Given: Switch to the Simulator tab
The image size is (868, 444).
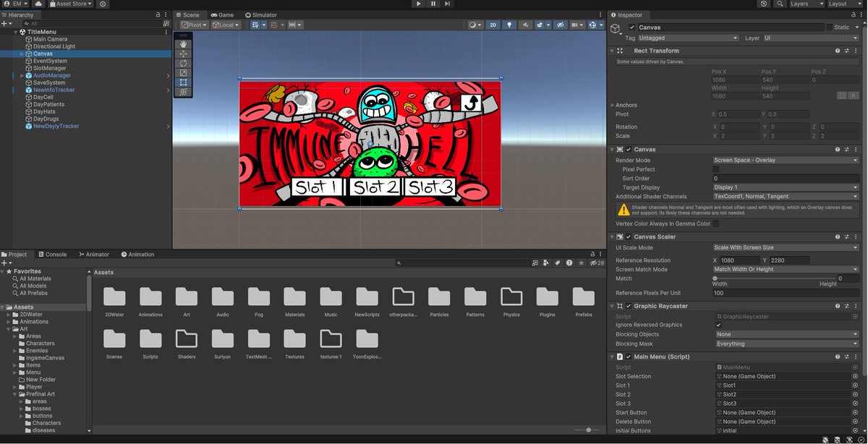Looking at the screenshot, I should [x=260, y=14].
